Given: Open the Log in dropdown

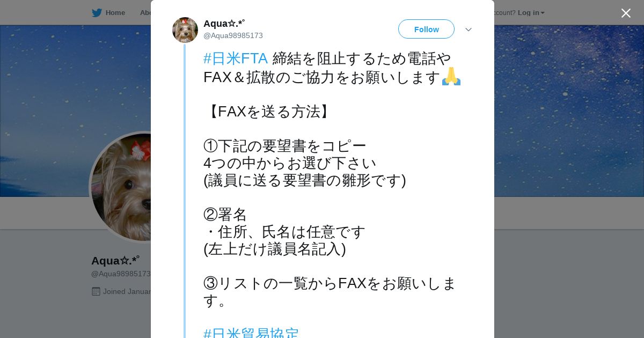Looking at the screenshot, I should pos(531,13).
